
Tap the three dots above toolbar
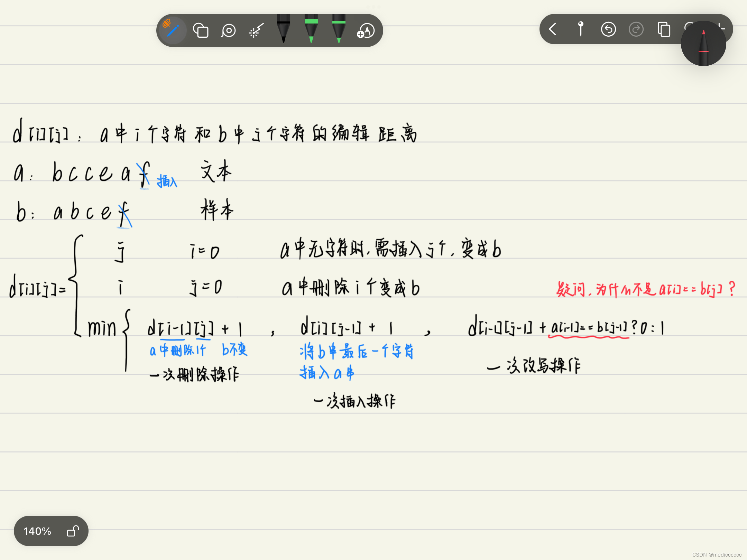tap(373, 7)
